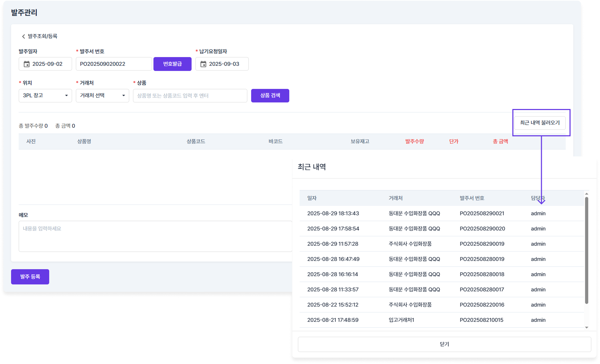This screenshot has width=600, height=364.
Task: Open the calendar icon for 발주일자
Action: (27, 64)
